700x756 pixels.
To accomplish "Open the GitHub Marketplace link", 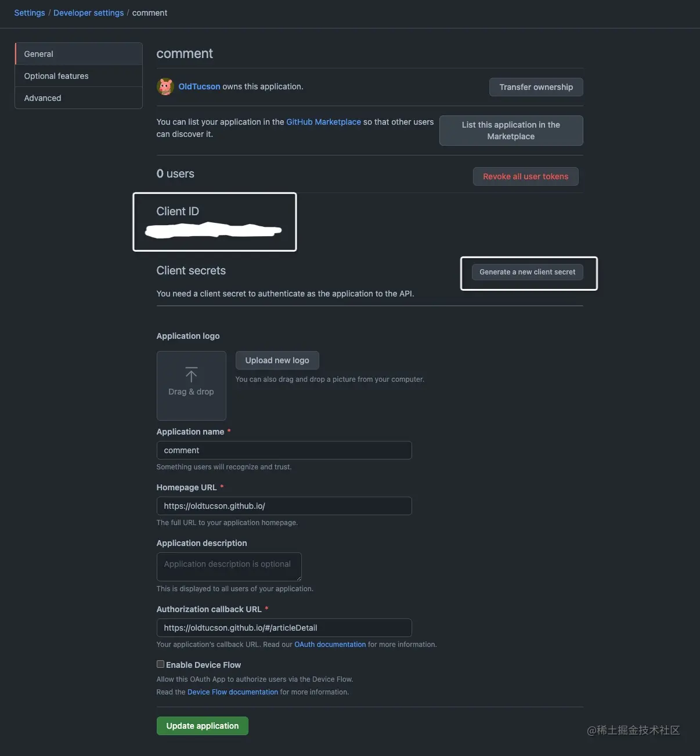I will (323, 122).
